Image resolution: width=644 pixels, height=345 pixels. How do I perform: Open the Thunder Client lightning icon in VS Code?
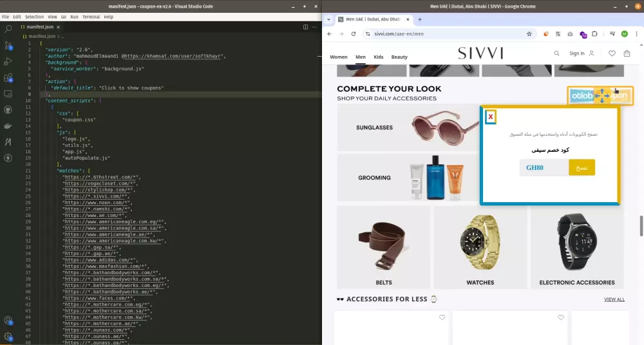(8, 158)
